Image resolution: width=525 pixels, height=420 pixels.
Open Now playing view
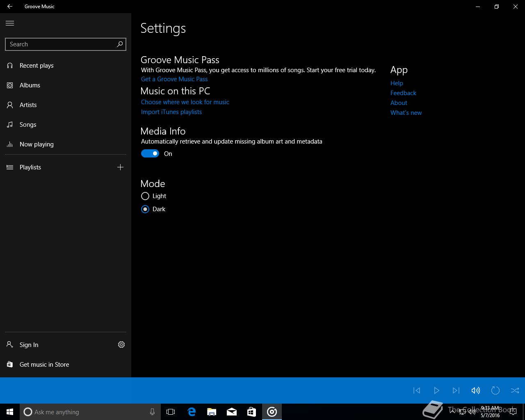click(66, 144)
